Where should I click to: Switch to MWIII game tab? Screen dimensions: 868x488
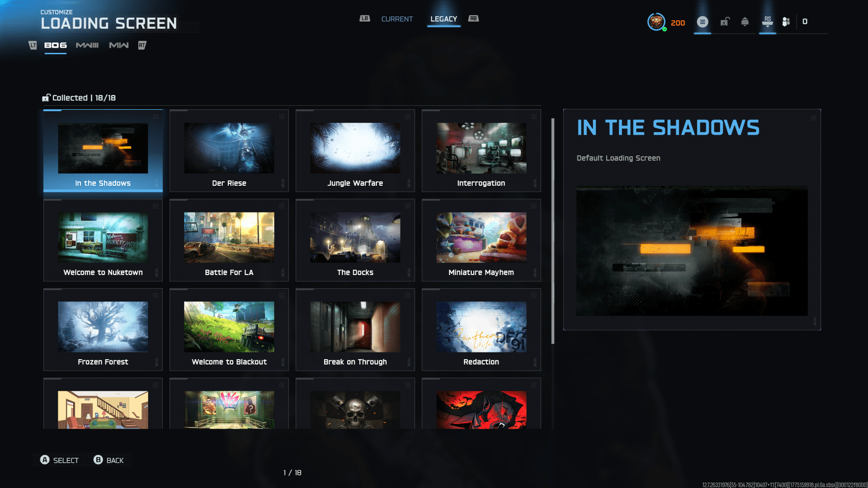(87, 45)
